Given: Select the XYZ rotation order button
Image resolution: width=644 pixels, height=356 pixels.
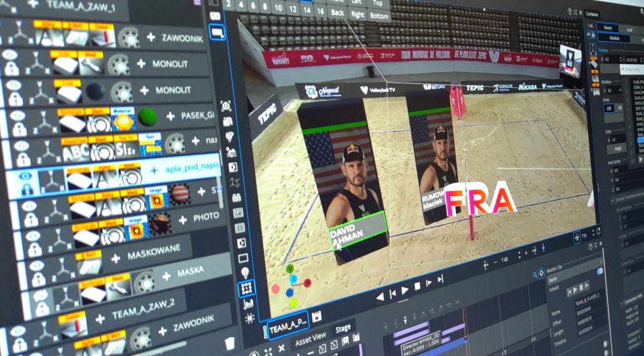Looking at the screenshot, I should (608, 108).
